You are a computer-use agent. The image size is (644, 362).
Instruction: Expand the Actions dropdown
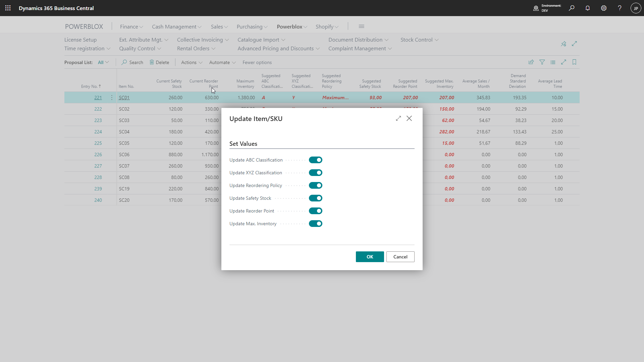191,62
